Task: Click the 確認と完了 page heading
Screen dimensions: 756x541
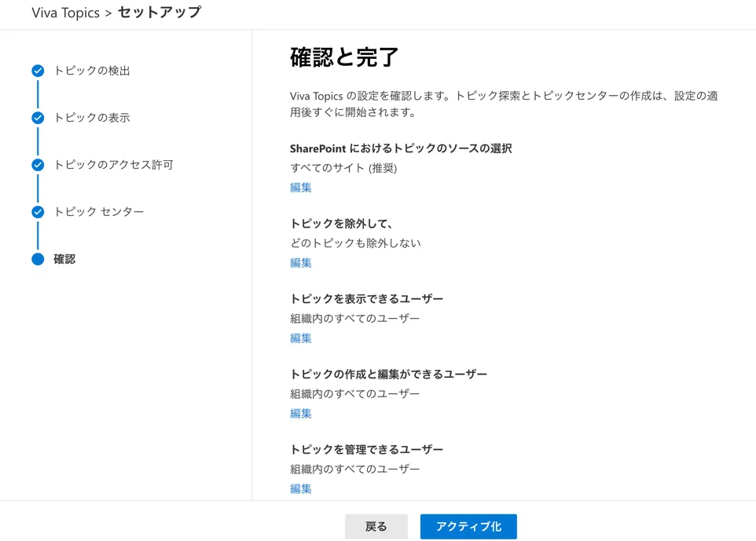Action: pos(345,57)
